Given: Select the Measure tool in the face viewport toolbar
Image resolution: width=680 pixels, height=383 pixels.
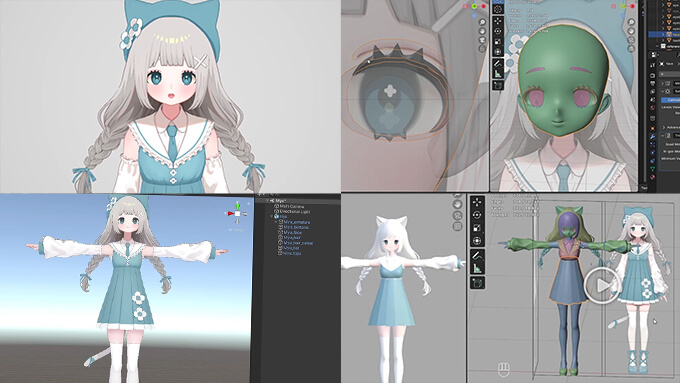Looking at the screenshot, I should click(498, 73).
